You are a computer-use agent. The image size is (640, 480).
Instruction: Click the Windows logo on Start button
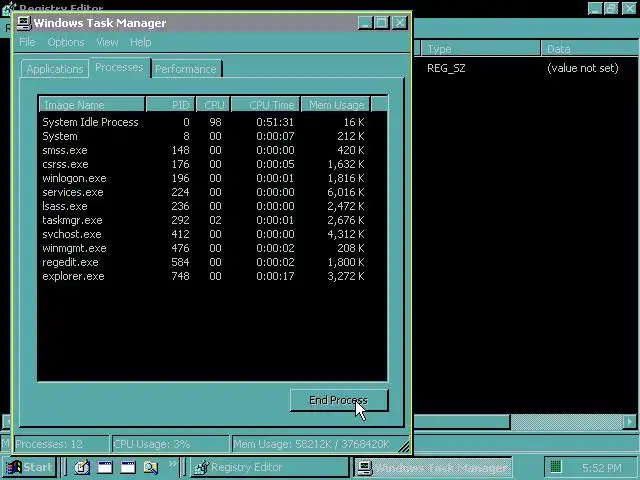(13, 467)
